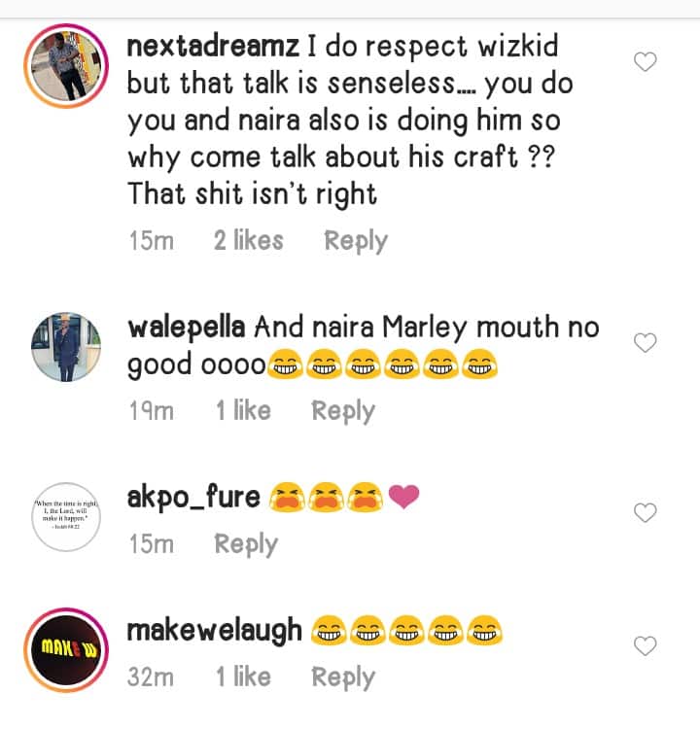This screenshot has width=700, height=729.
Task: Like the makewelaugh comment with the heart
Action: pos(645,645)
